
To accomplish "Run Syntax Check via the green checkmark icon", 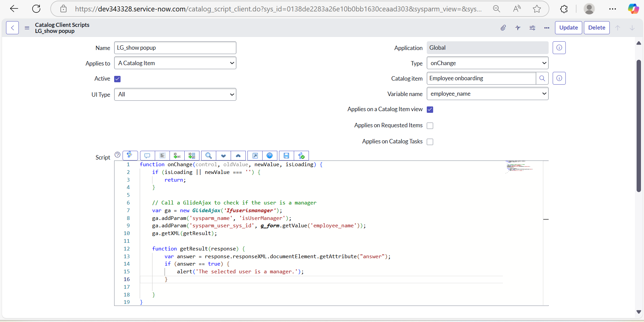I will 301,155.
